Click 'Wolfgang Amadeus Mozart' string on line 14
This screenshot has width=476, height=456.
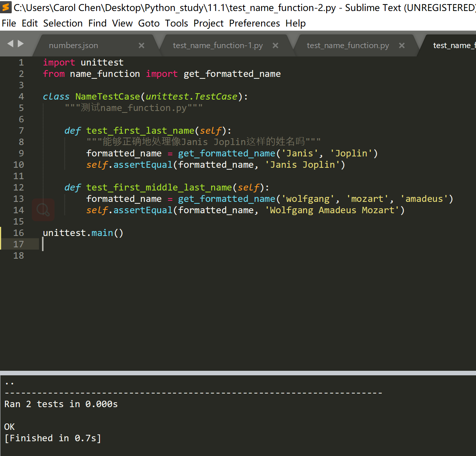point(332,210)
